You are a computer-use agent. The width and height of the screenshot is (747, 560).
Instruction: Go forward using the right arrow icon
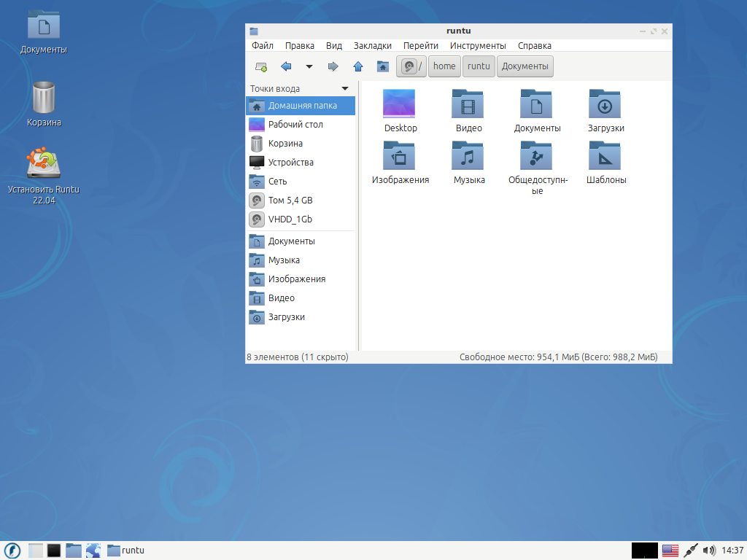333,66
